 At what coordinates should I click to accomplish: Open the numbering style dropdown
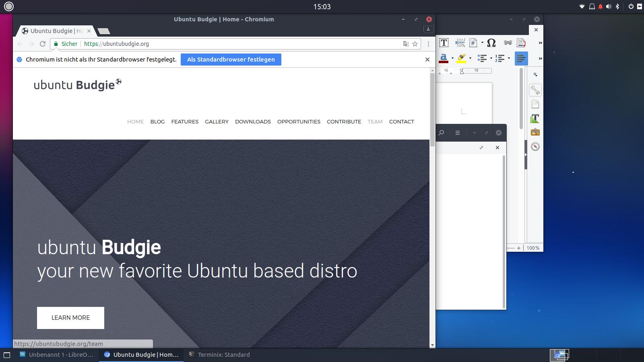tap(509, 58)
